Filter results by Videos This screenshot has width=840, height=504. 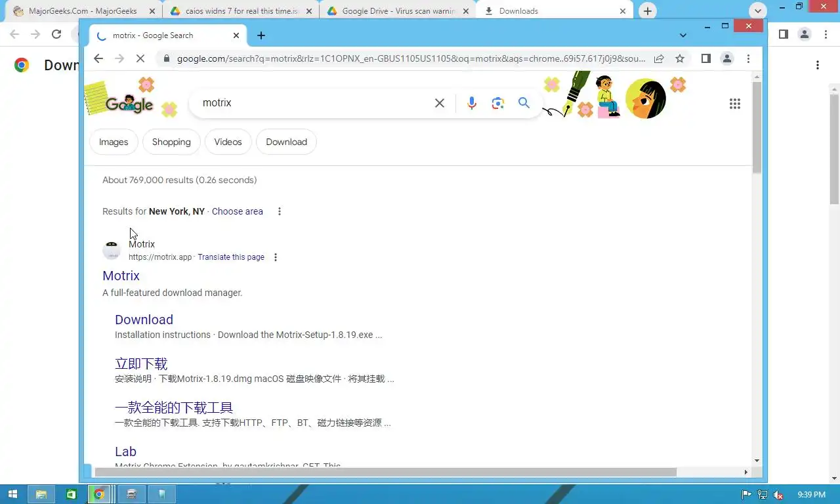click(228, 142)
